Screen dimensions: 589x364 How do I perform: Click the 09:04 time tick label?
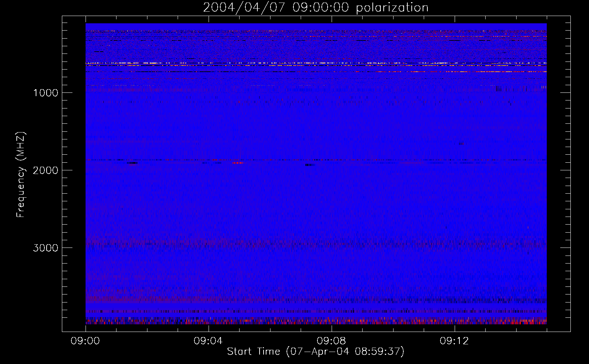[x=208, y=341]
